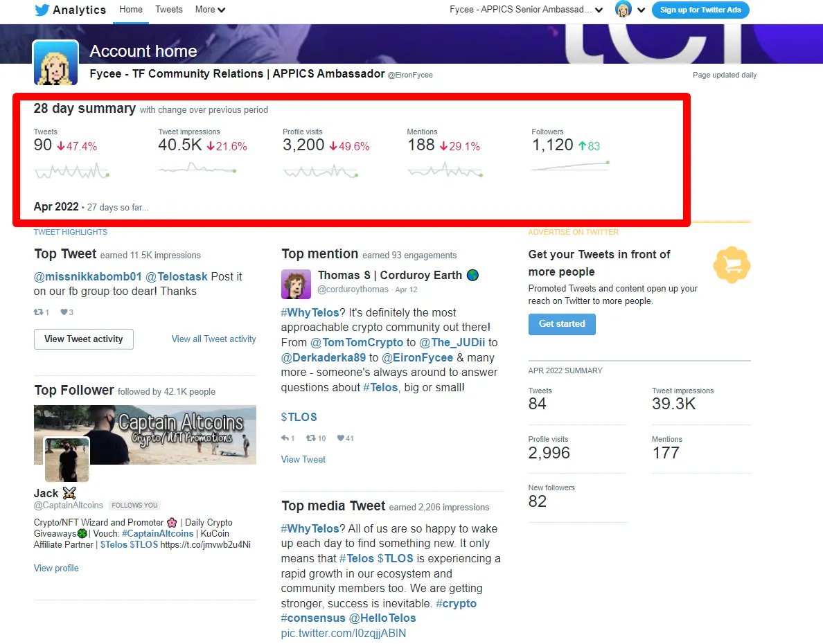Click the @The_JUDii mention
The height and width of the screenshot is (644, 823).
coord(452,342)
